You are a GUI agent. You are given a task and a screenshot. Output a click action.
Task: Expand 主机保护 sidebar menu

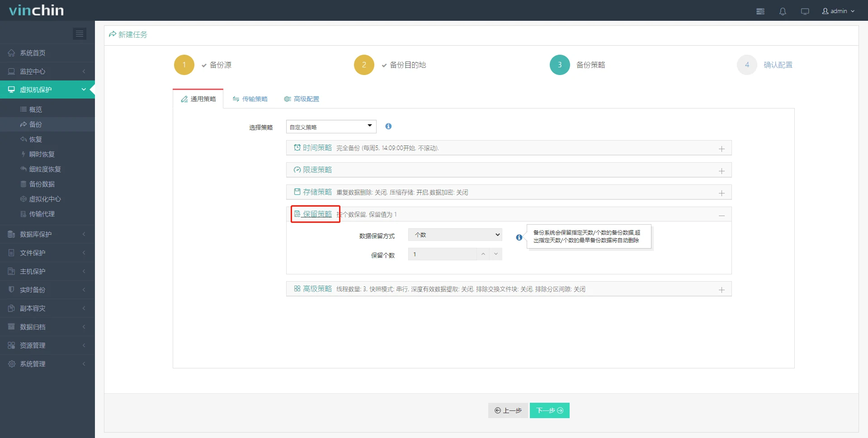47,271
